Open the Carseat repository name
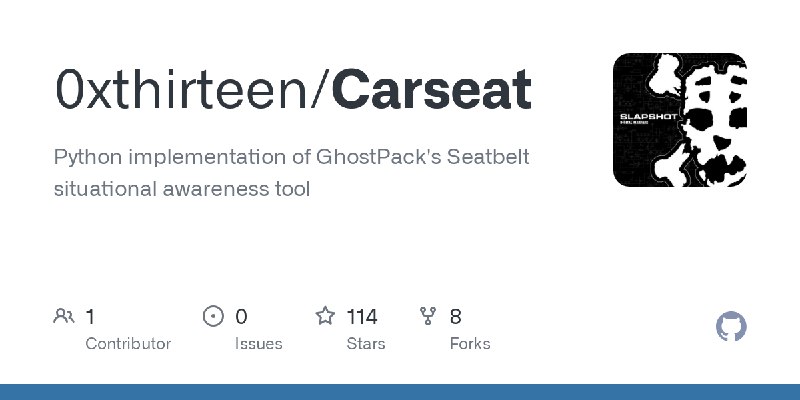The image size is (800, 400). click(431, 90)
